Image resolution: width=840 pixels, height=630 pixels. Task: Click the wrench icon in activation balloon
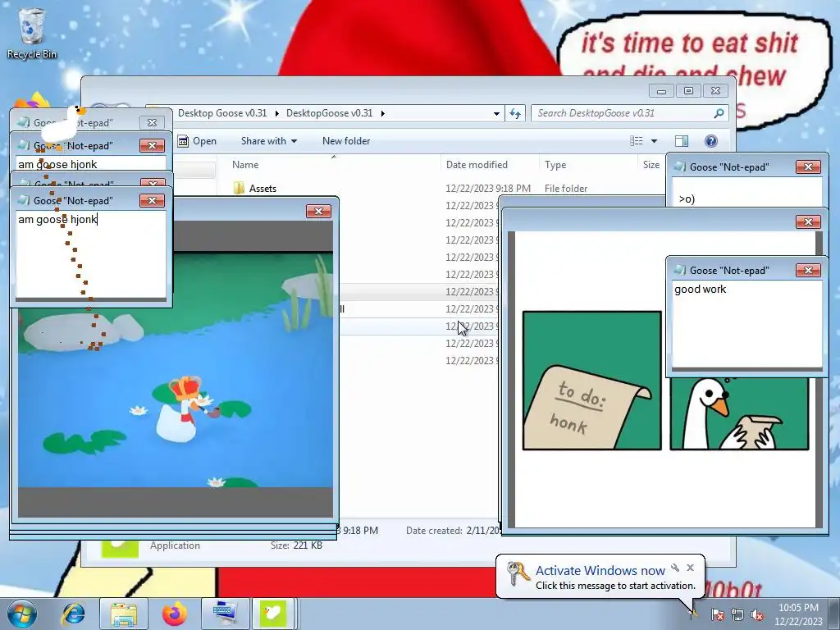coord(675,568)
